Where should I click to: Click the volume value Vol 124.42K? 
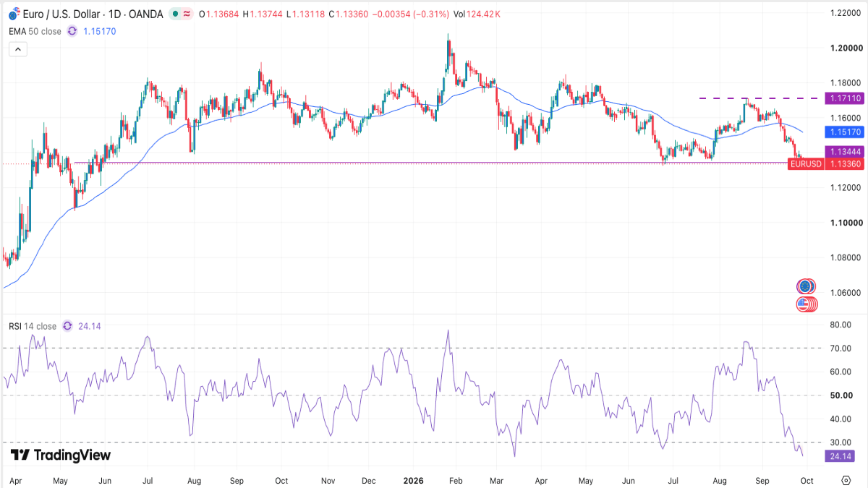point(478,14)
